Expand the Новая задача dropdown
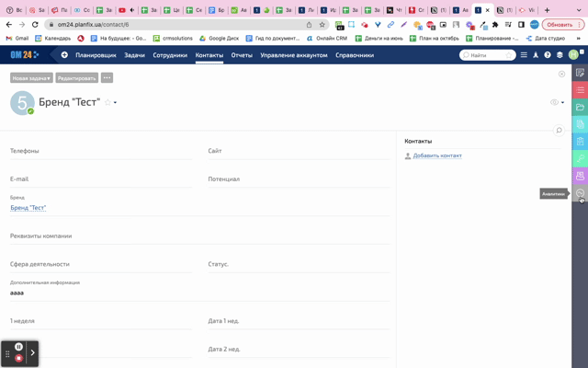The width and height of the screenshot is (588, 368). point(31,78)
